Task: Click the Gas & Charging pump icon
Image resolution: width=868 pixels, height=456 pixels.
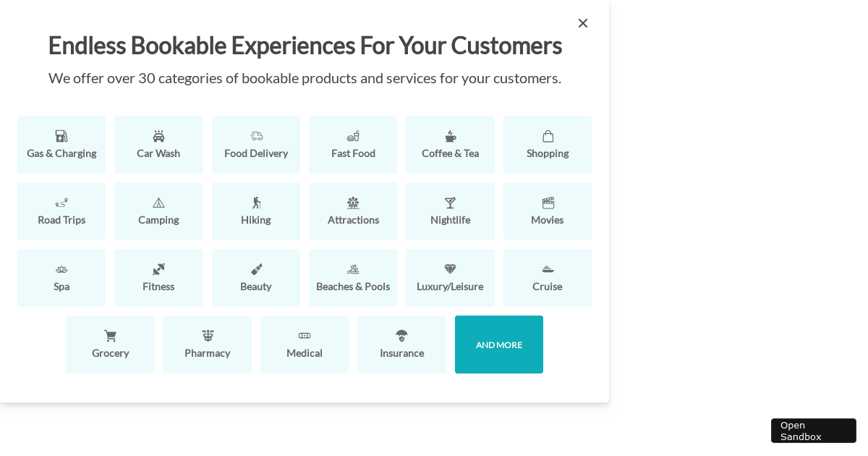Action: pos(61,136)
